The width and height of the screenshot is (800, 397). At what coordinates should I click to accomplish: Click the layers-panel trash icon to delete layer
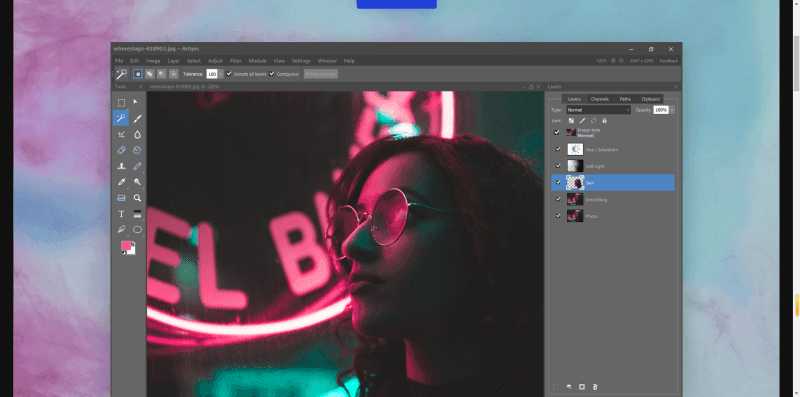(595, 387)
